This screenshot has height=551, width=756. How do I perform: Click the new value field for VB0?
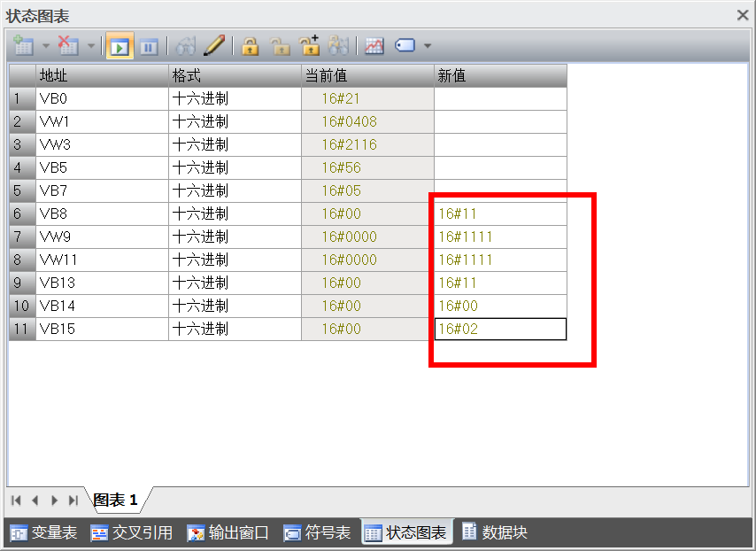tap(500, 99)
